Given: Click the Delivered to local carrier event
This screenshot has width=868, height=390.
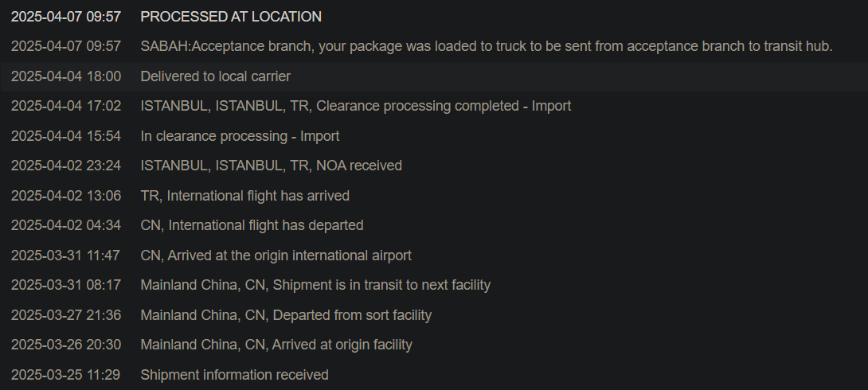Looking at the screenshot, I should (215, 76).
